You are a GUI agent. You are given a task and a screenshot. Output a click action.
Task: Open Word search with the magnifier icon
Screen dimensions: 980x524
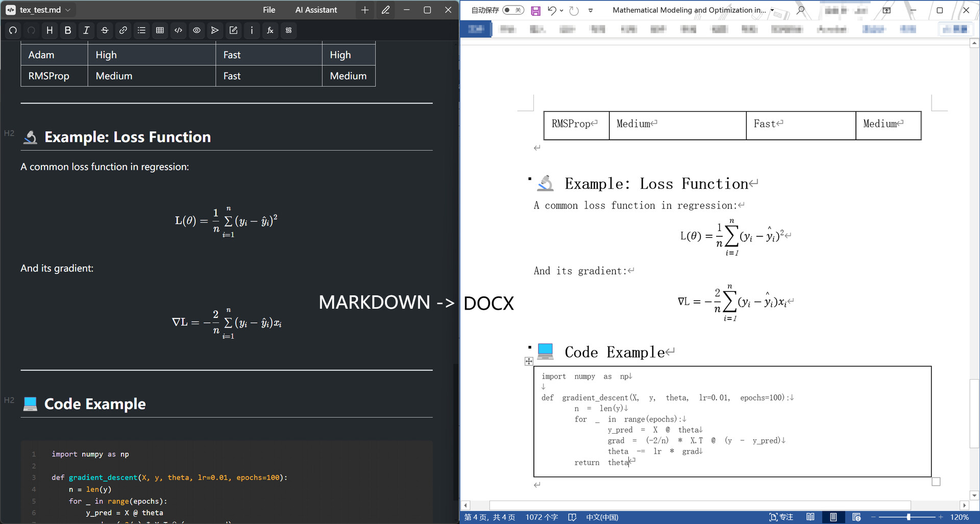click(x=801, y=10)
